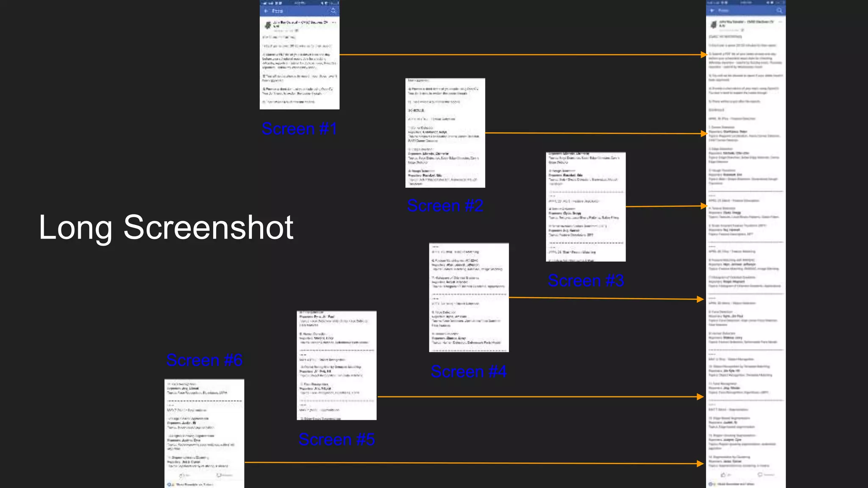Click poster avatar in Screen #1 post
The image size is (868, 488).
coord(268,25)
